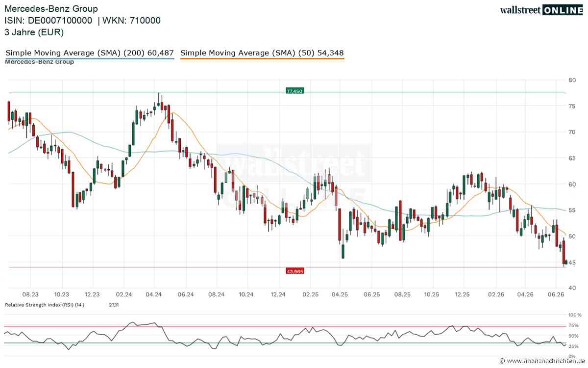Click the 40 price axis label

[572, 289]
